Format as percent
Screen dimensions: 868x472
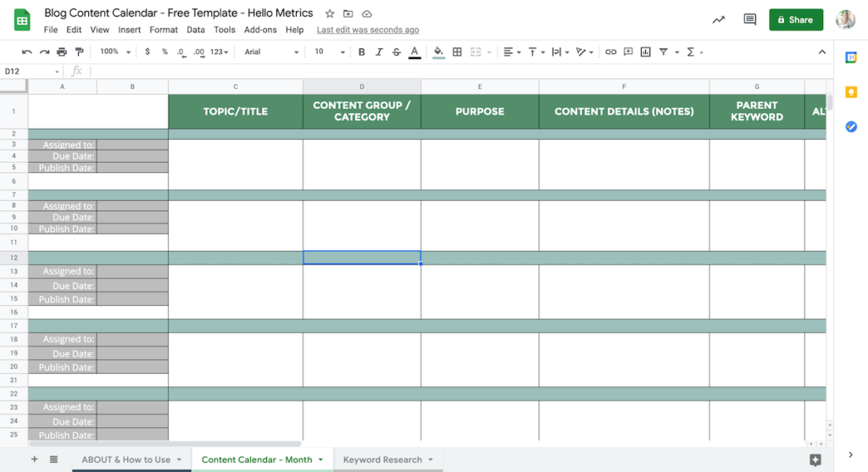point(164,52)
